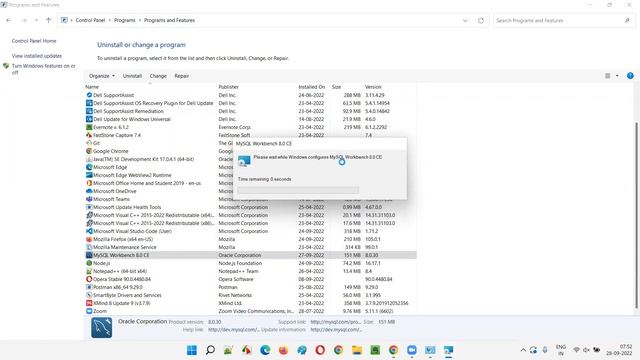Go up one level with Up arrow
The width and height of the screenshot is (640, 360).
49,20
